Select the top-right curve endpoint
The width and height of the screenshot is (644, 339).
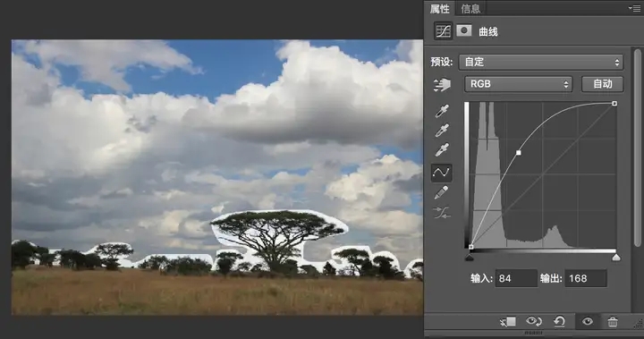click(614, 104)
